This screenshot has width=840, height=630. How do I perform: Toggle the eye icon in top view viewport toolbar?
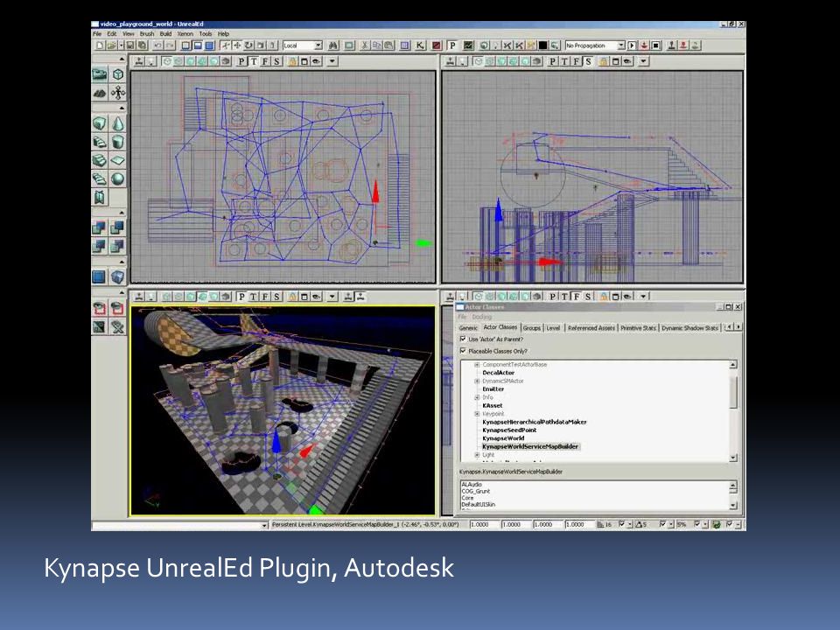tap(317, 61)
